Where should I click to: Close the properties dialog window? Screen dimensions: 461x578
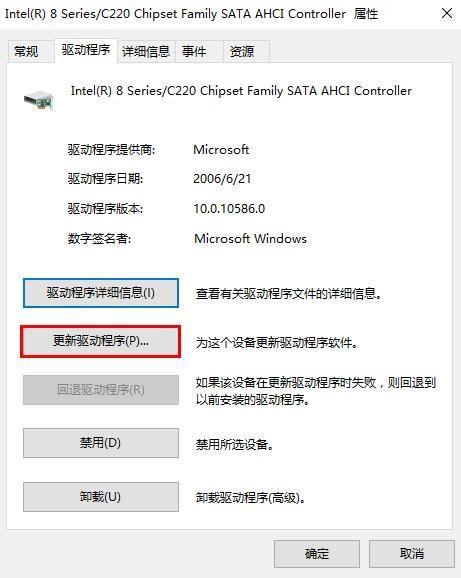447,14
